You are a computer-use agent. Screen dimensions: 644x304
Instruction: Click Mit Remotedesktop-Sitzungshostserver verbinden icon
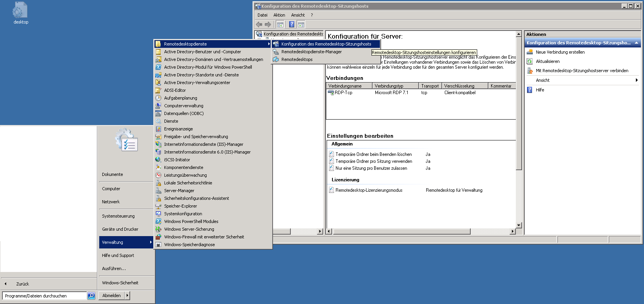tap(530, 71)
